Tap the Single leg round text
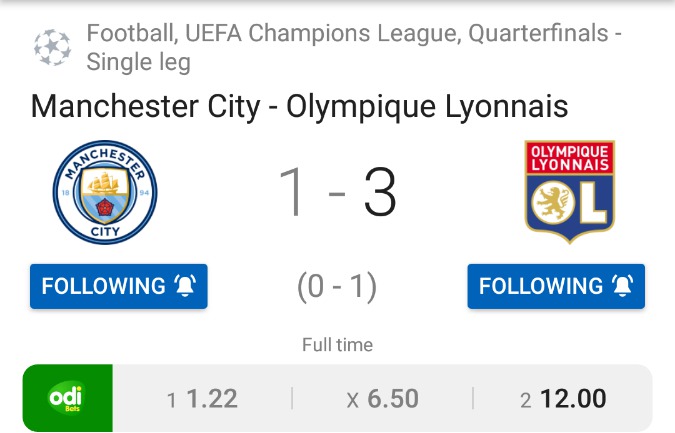Image resolution: width=675 pixels, height=433 pixels. pyautogui.click(x=138, y=62)
